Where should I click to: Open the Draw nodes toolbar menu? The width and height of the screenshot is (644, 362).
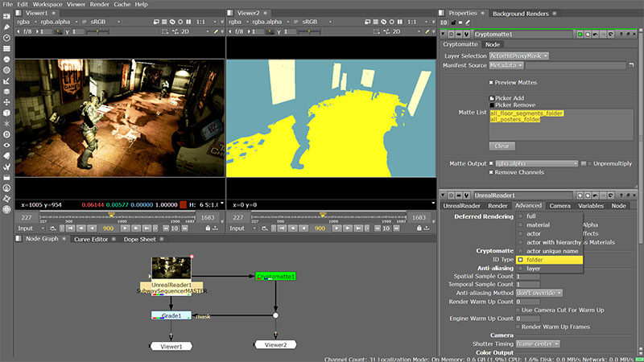(6, 27)
